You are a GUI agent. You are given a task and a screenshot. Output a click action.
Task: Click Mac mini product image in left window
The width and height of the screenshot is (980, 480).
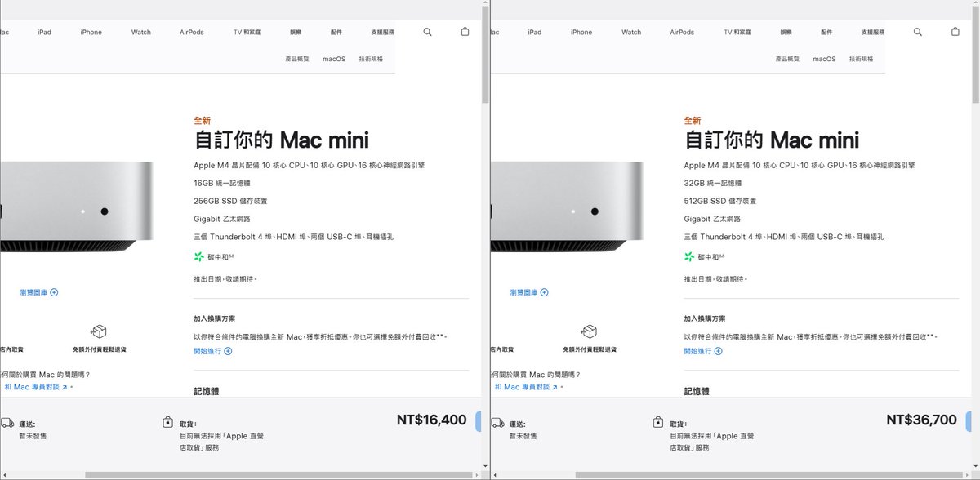[x=76, y=207]
